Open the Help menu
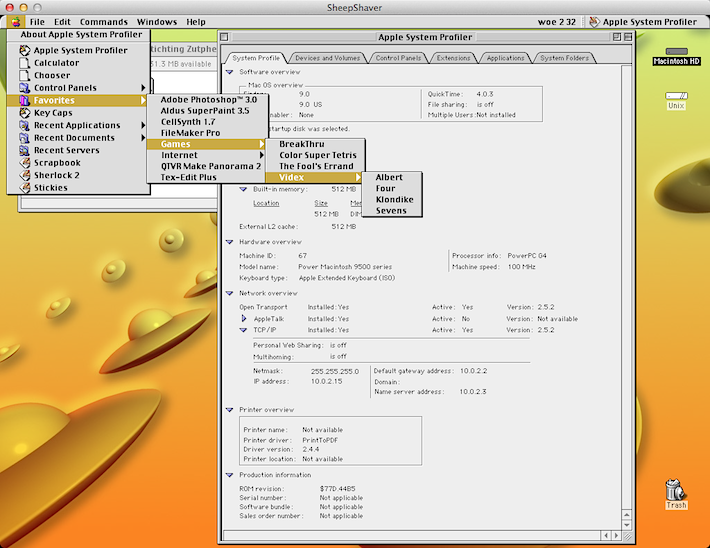The height and width of the screenshot is (548, 710). 196,22
